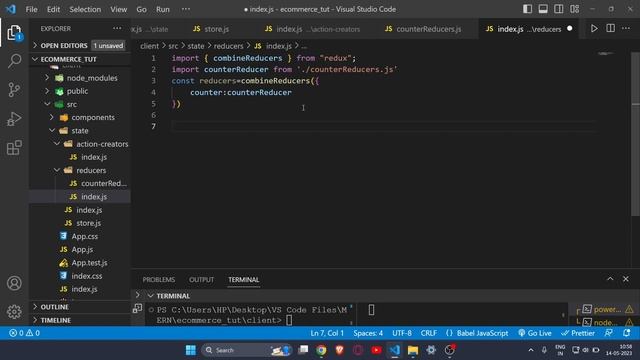This screenshot has height=360, width=640.
Task: Toggle Secondary Side Bar layout icon
Action: tap(558, 9)
